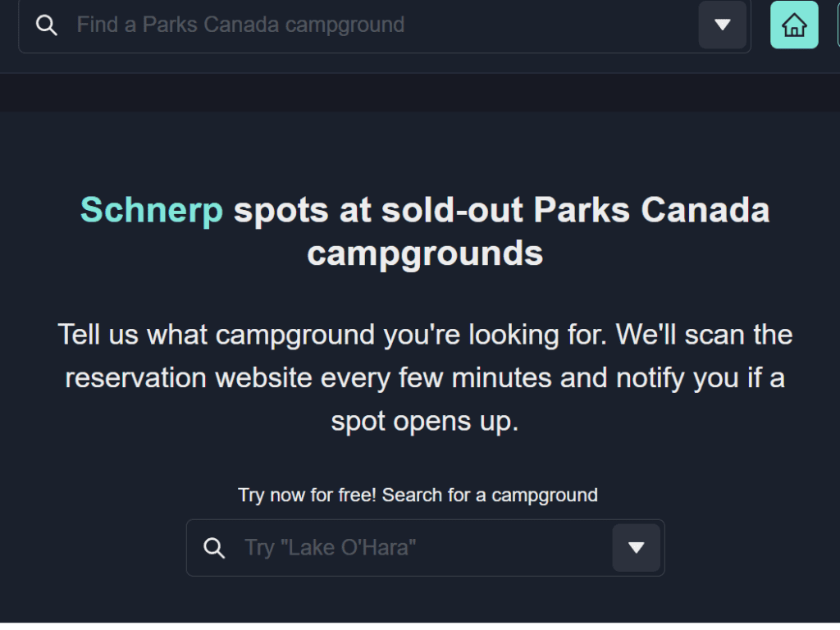Click the teal "Schnerp" word in the heading

pos(152,209)
